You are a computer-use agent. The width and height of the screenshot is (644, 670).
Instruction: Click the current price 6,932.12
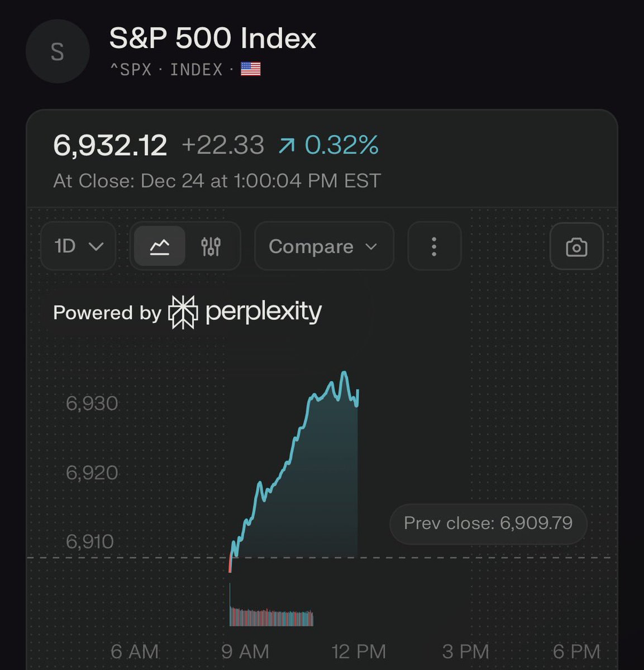(110, 146)
